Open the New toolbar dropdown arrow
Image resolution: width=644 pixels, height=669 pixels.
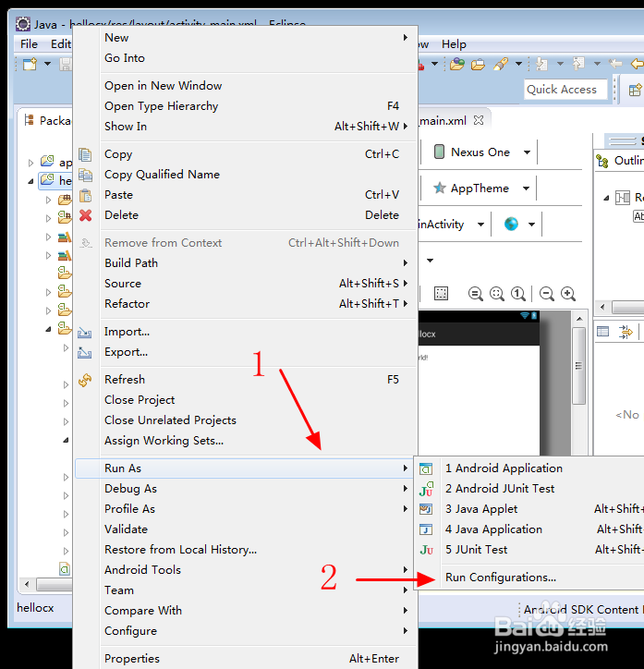pos(47,64)
